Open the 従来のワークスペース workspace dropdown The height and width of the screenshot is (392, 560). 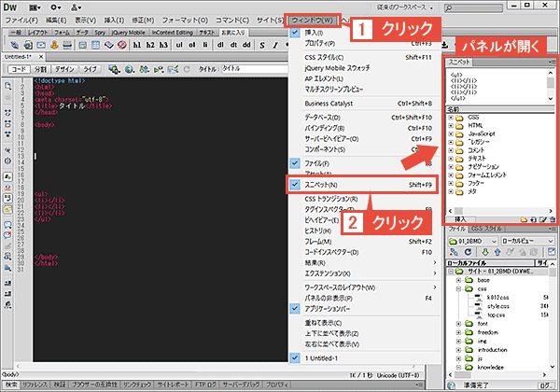[x=404, y=7]
